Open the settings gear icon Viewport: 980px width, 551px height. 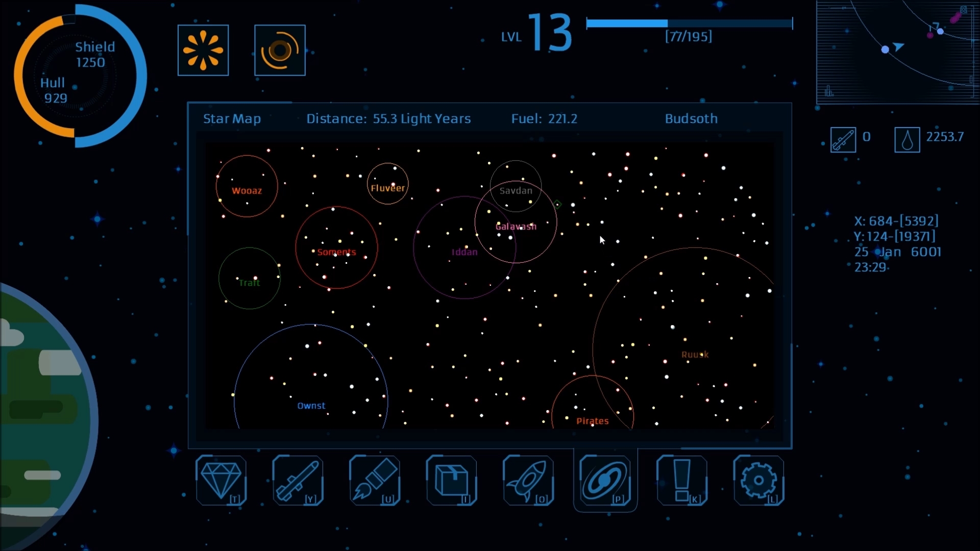pyautogui.click(x=758, y=481)
